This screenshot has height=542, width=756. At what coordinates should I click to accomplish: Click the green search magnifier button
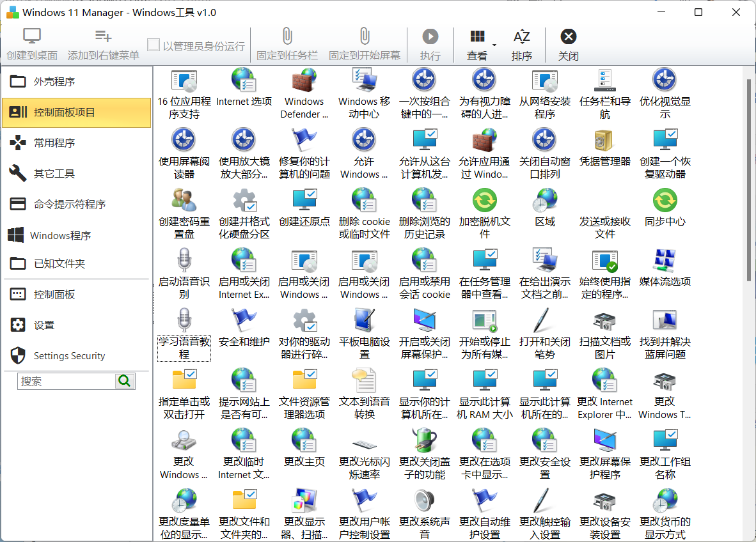click(125, 381)
